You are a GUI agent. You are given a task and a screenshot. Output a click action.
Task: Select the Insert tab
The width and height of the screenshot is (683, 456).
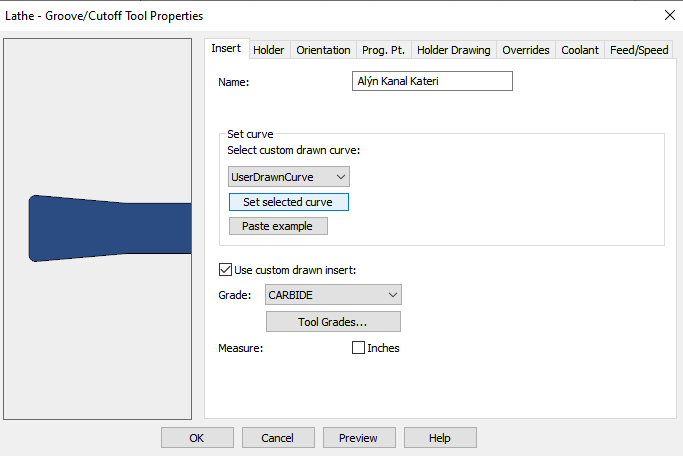tap(226, 49)
